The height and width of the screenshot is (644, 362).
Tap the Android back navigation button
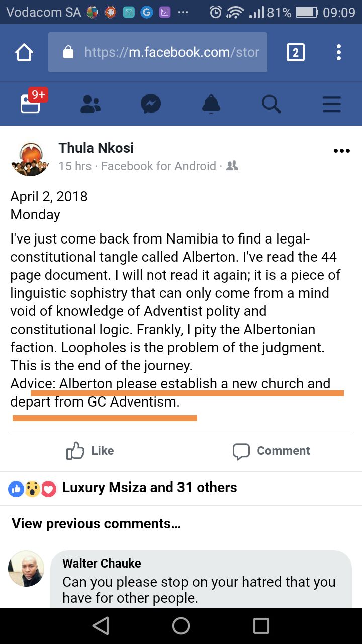click(x=101, y=626)
